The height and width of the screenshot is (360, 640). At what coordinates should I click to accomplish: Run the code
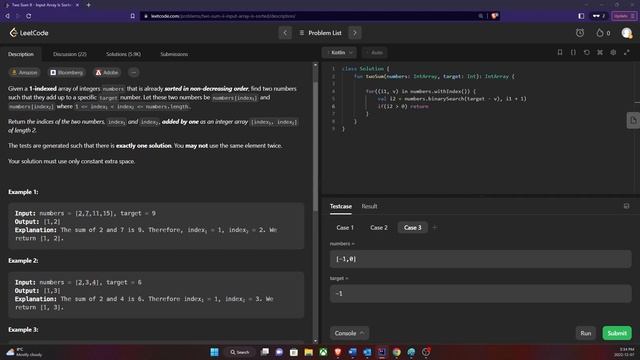tap(585, 333)
